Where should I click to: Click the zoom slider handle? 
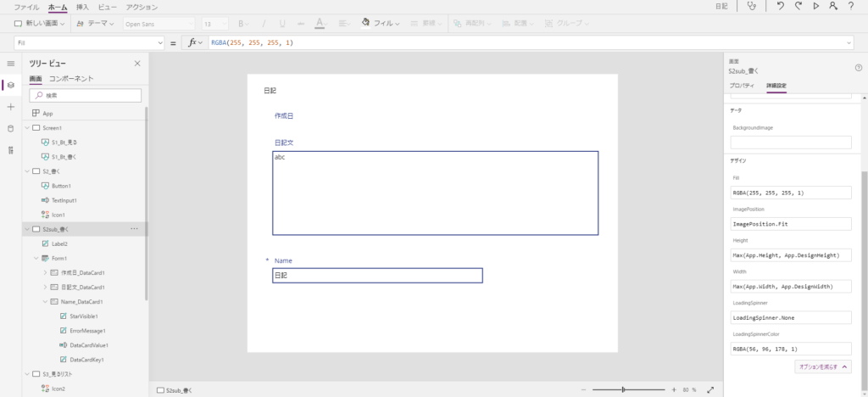click(x=623, y=389)
